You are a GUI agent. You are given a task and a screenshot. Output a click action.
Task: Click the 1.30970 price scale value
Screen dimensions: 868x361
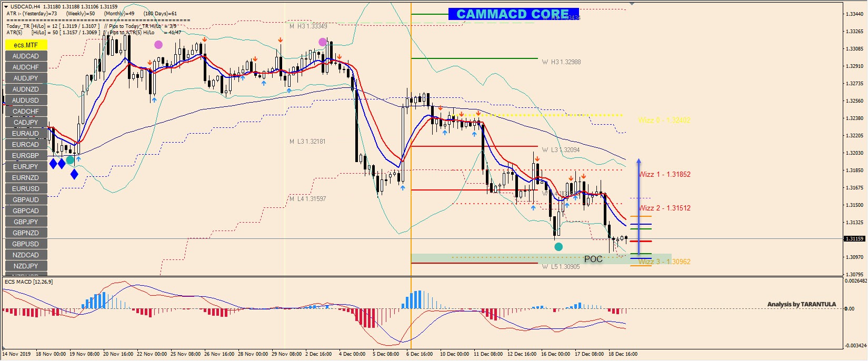tap(855, 257)
